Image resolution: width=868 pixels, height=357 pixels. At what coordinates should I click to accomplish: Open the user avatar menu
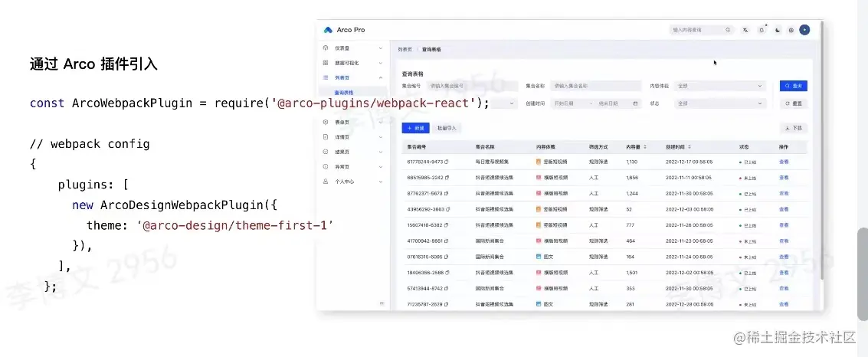[805, 30]
